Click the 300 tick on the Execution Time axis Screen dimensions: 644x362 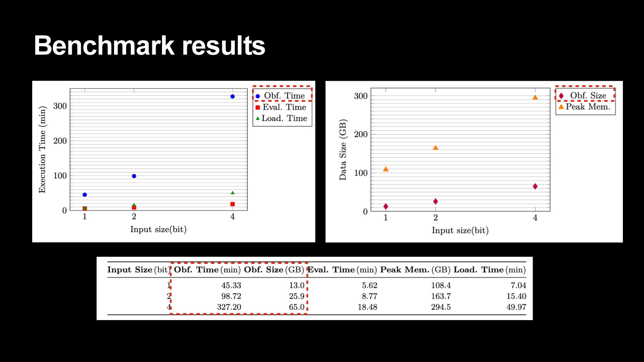click(60, 106)
